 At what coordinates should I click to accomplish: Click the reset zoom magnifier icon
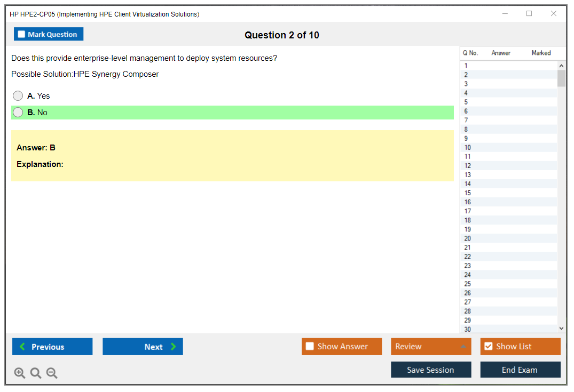36,373
